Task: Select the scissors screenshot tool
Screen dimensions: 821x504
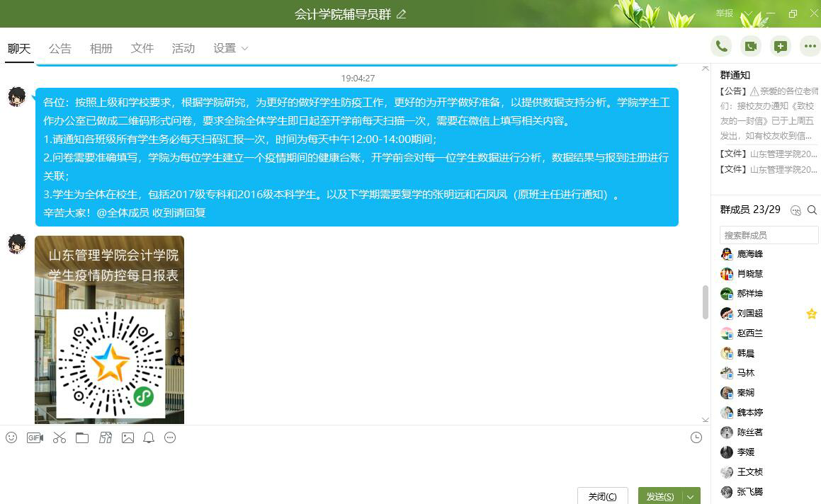Action: point(60,437)
